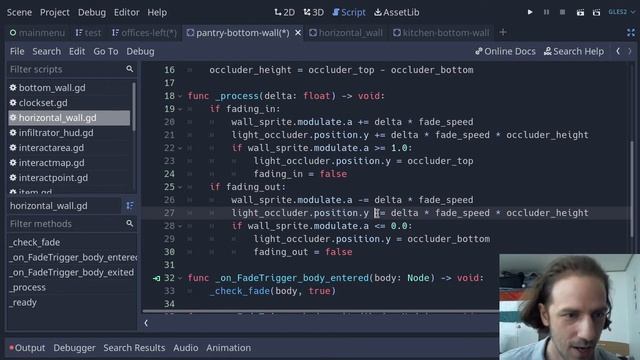This screenshot has width=640, height=360.
Task: Switch to the offices-left scene tab
Action: 144,33
